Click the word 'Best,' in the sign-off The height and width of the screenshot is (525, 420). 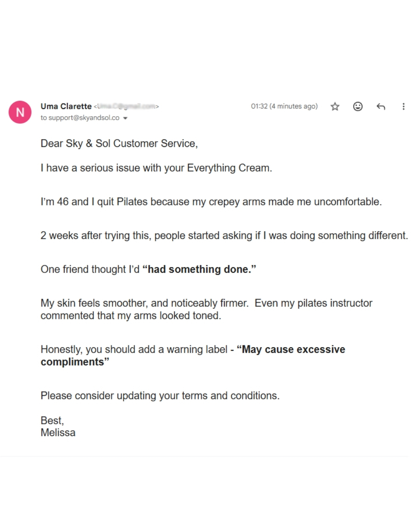coord(52,420)
